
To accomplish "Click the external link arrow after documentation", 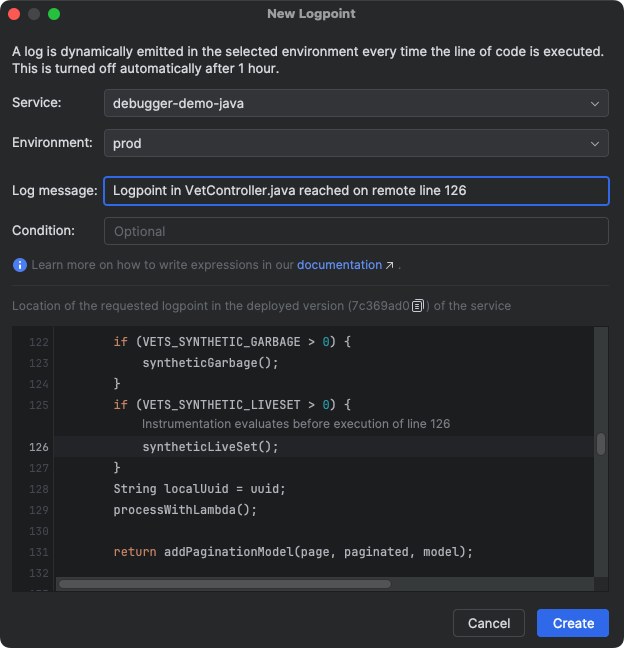I will [x=390, y=265].
